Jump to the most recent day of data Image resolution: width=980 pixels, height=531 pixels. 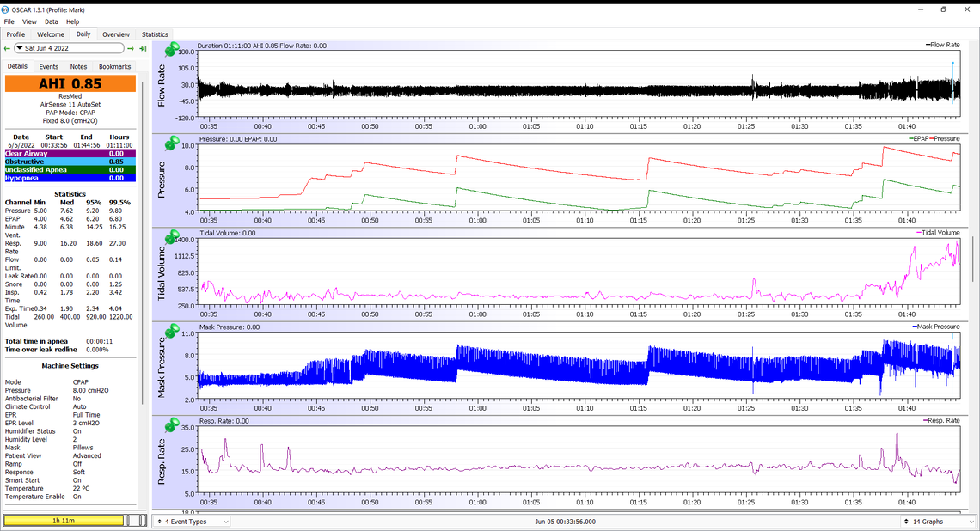(143, 48)
